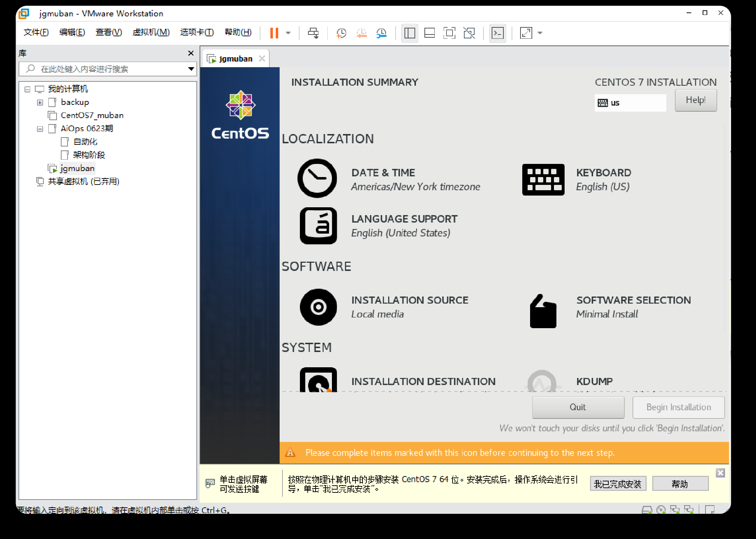
Task: Expand the backup folder node
Action: pyautogui.click(x=40, y=102)
